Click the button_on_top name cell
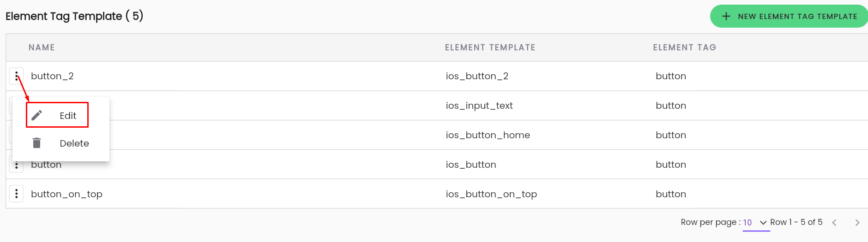868x242 pixels. tap(66, 194)
